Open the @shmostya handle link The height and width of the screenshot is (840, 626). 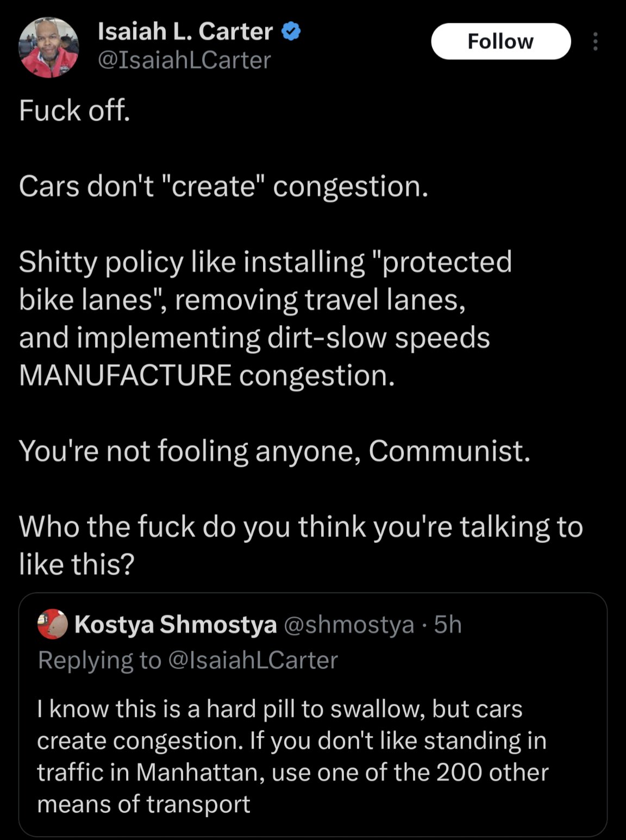point(349,624)
